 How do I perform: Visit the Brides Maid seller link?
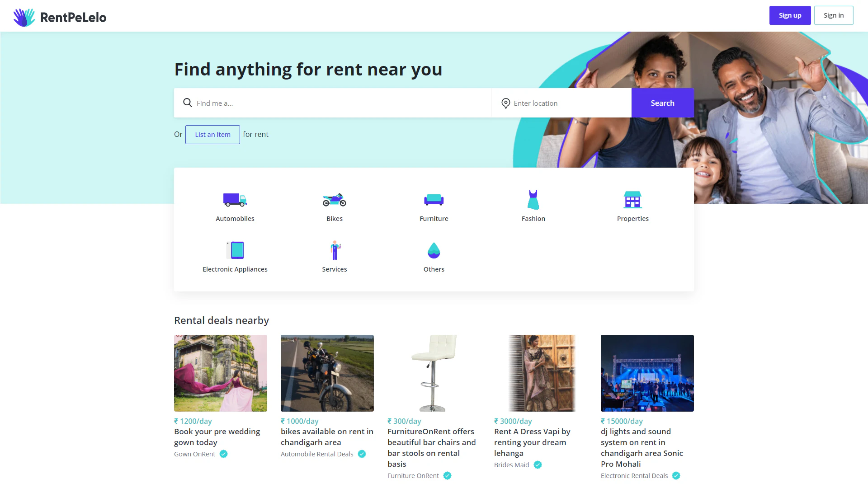(511, 465)
